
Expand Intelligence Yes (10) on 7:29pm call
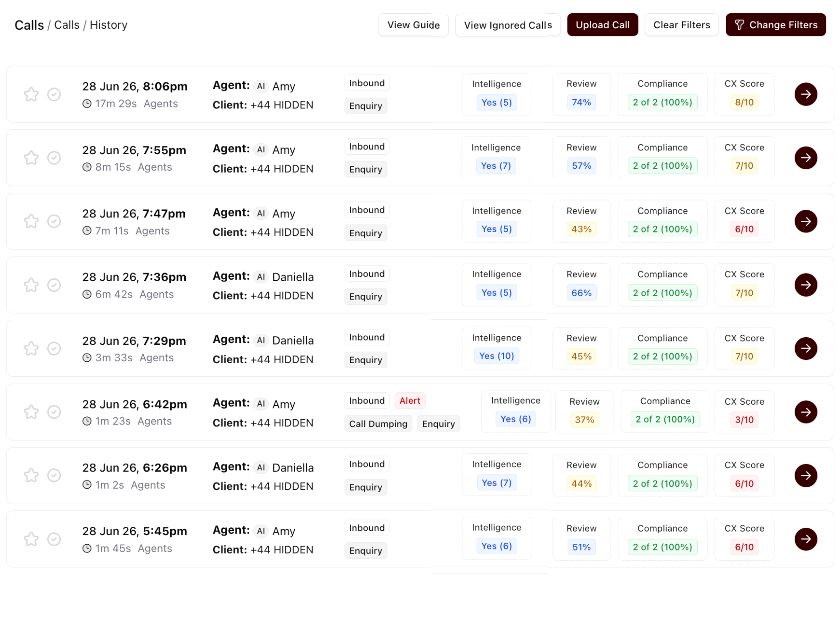(x=496, y=356)
